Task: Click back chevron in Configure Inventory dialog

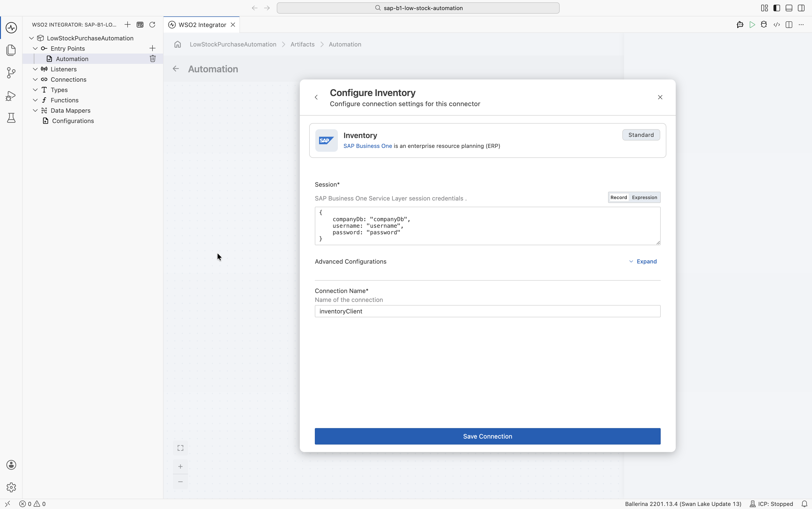Action: [316, 97]
